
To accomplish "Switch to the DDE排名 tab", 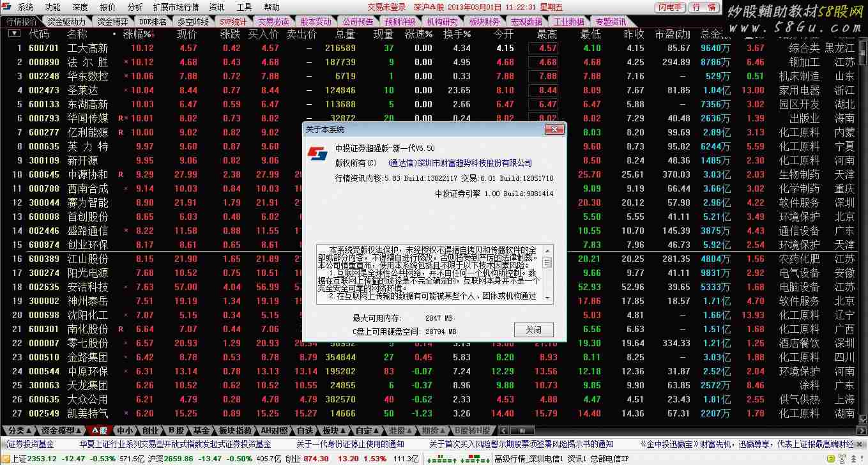I will pos(152,21).
